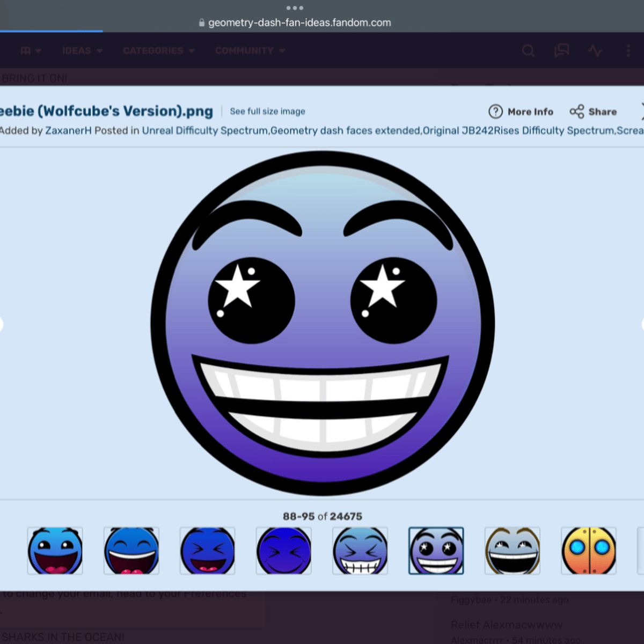The height and width of the screenshot is (644, 644).
Task: Open the recent activity pulse icon
Action: [x=595, y=51]
